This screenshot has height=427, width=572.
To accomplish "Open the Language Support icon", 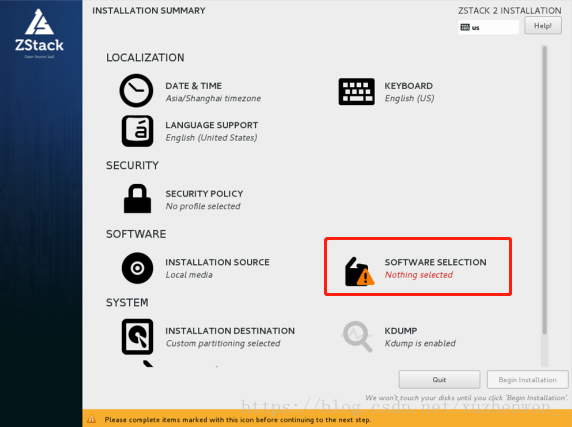I will [x=137, y=131].
